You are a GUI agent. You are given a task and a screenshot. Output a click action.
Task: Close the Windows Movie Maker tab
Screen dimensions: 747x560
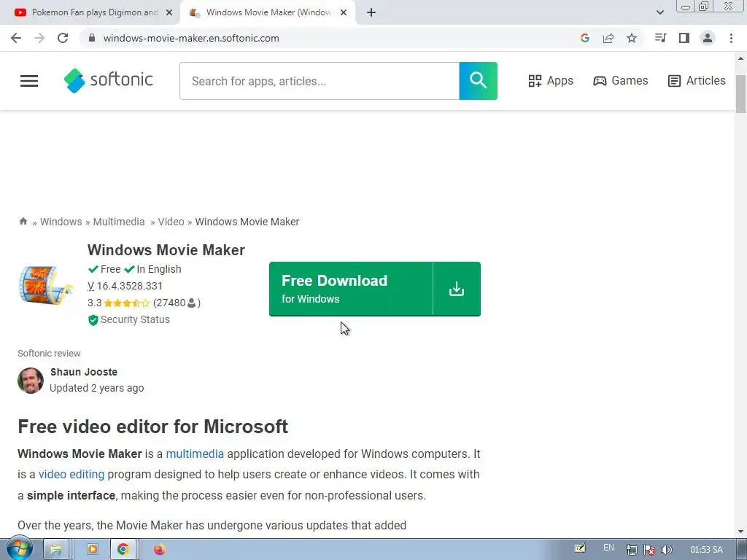(344, 13)
